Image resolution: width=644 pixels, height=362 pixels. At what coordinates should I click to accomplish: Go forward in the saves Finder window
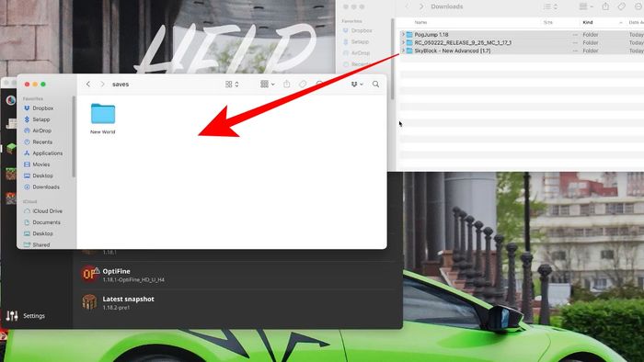(x=102, y=84)
